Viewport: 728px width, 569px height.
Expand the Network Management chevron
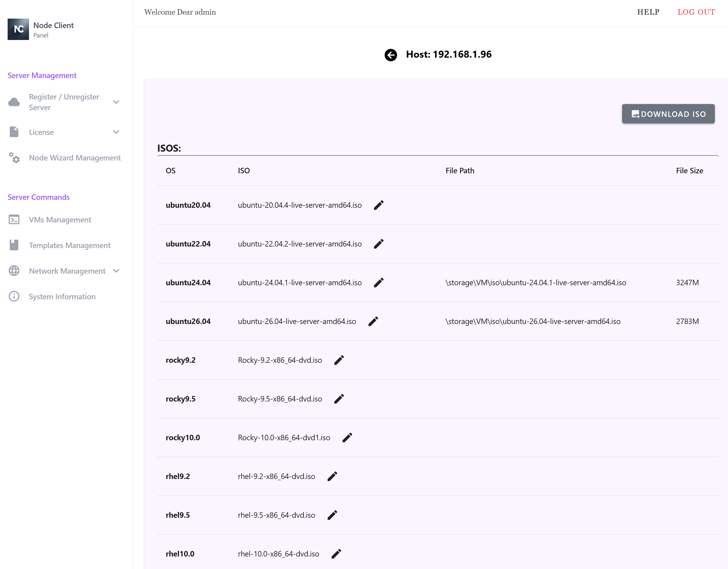click(116, 271)
